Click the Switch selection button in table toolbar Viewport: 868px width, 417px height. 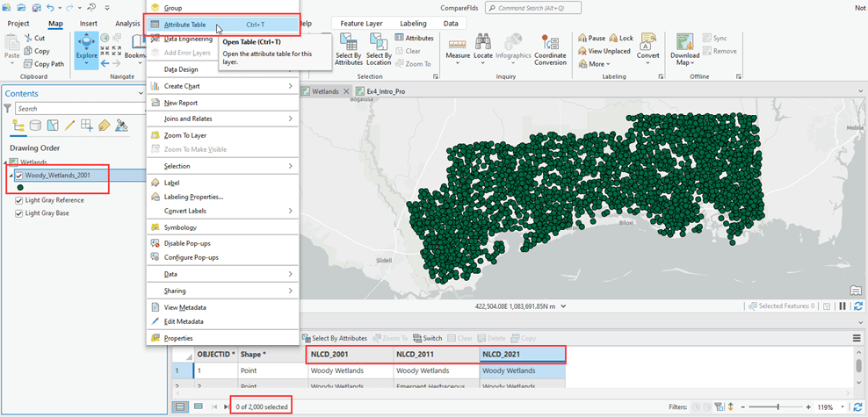[x=427, y=338]
